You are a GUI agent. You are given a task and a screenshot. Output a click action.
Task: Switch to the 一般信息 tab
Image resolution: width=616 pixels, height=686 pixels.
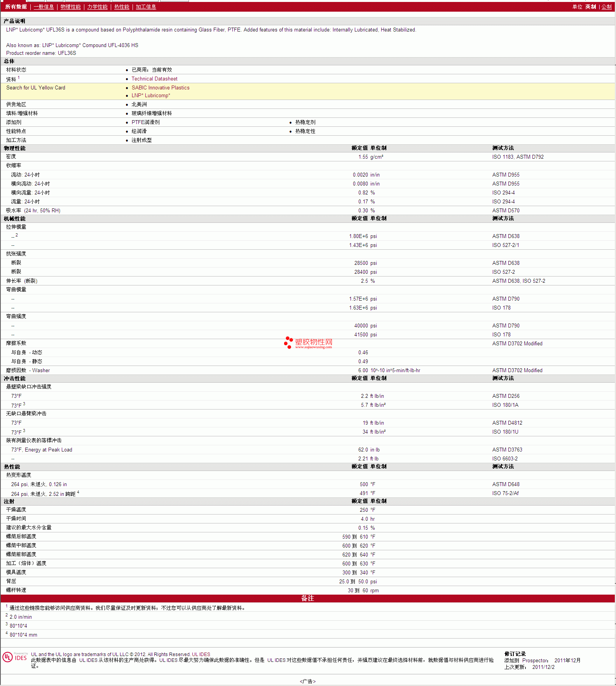[44, 7]
